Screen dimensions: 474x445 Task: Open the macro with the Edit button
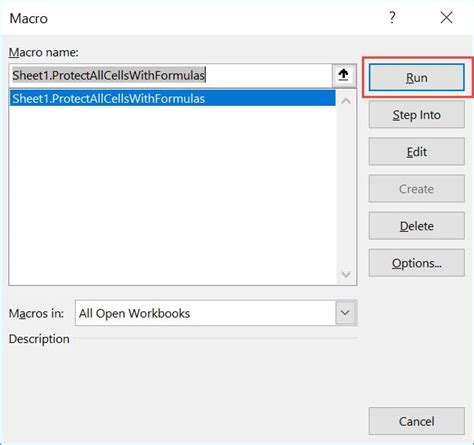pos(417,152)
